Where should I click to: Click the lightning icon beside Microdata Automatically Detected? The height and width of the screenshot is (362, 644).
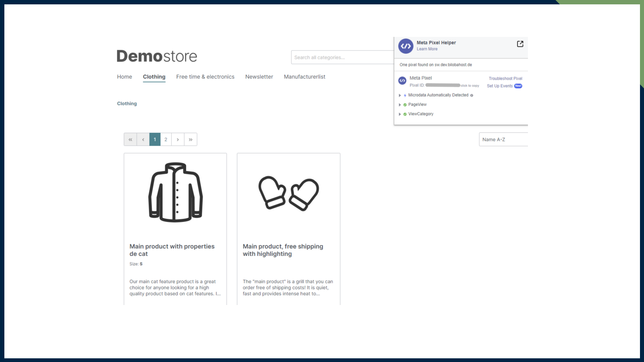pyautogui.click(x=405, y=95)
